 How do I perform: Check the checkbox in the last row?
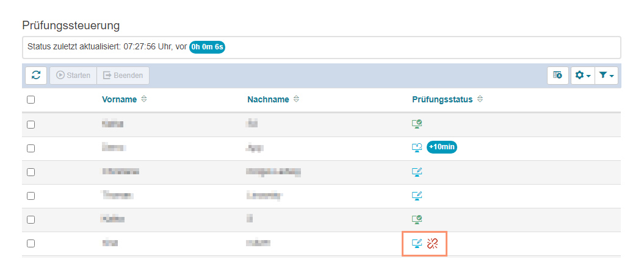(31, 244)
